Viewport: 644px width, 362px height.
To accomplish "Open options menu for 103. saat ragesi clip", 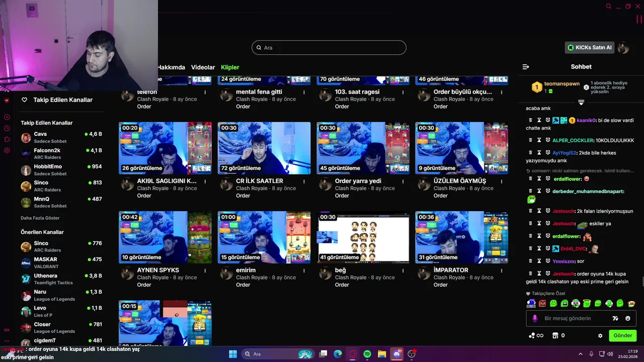I will tap(403, 92).
